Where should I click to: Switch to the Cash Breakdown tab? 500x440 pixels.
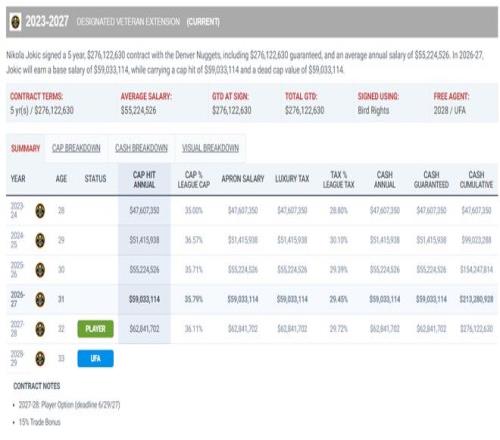[x=141, y=148]
